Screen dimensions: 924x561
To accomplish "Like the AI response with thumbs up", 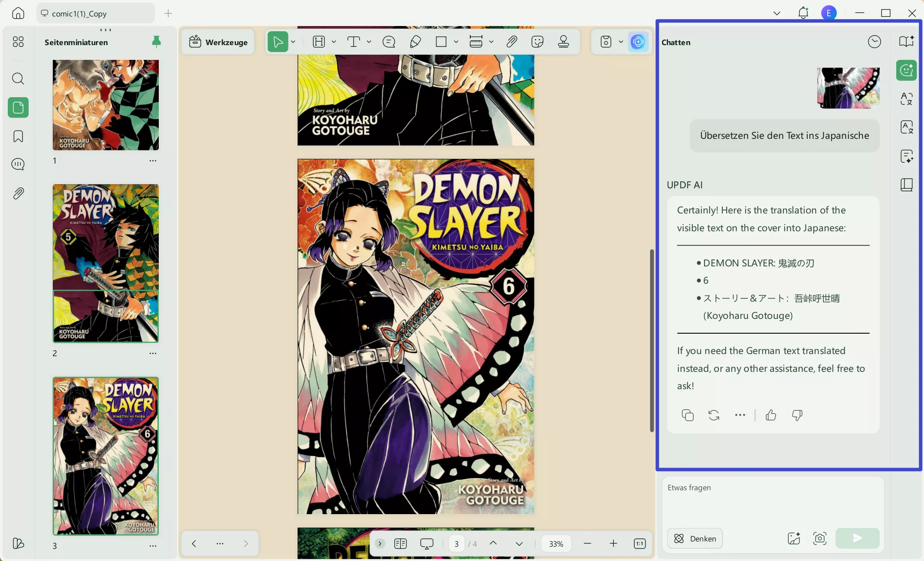I will [x=771, y=415].
